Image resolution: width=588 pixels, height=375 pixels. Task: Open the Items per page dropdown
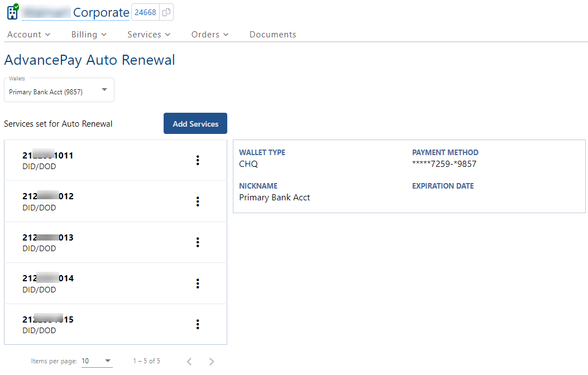97,361
